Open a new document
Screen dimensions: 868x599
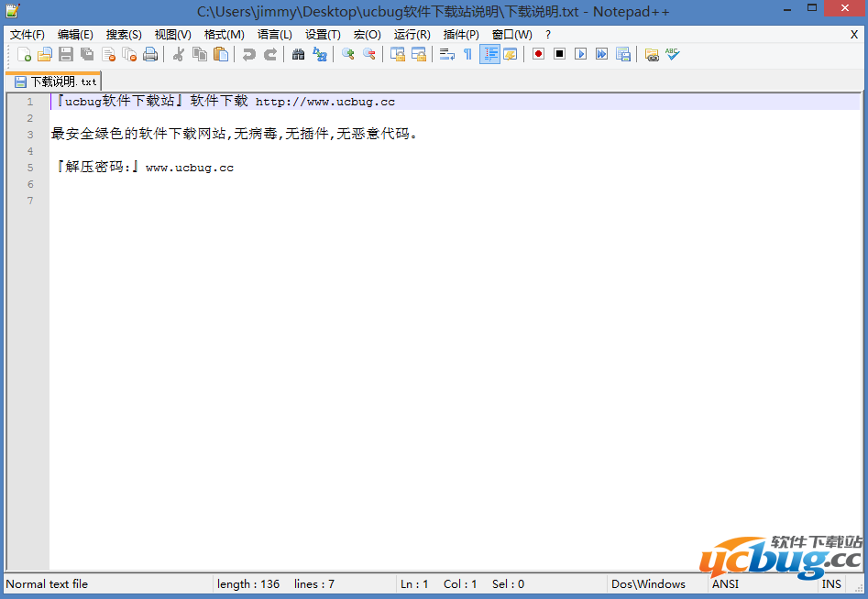click(25, 54)
